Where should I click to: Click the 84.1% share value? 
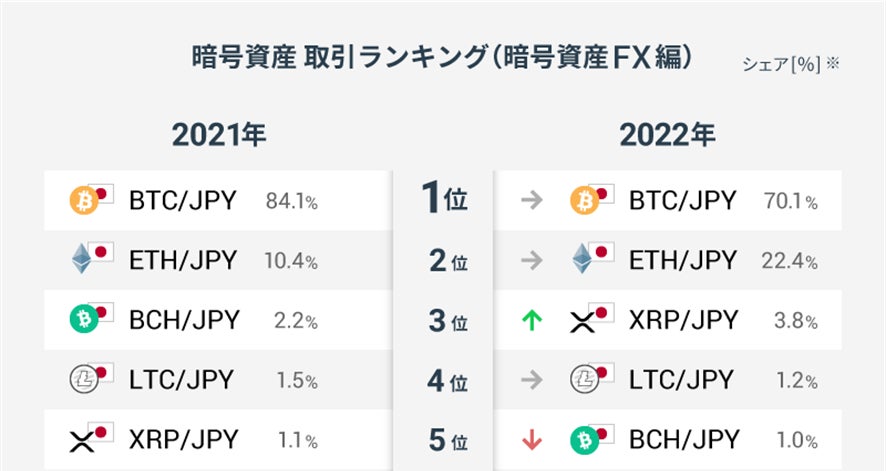[292, 202]
